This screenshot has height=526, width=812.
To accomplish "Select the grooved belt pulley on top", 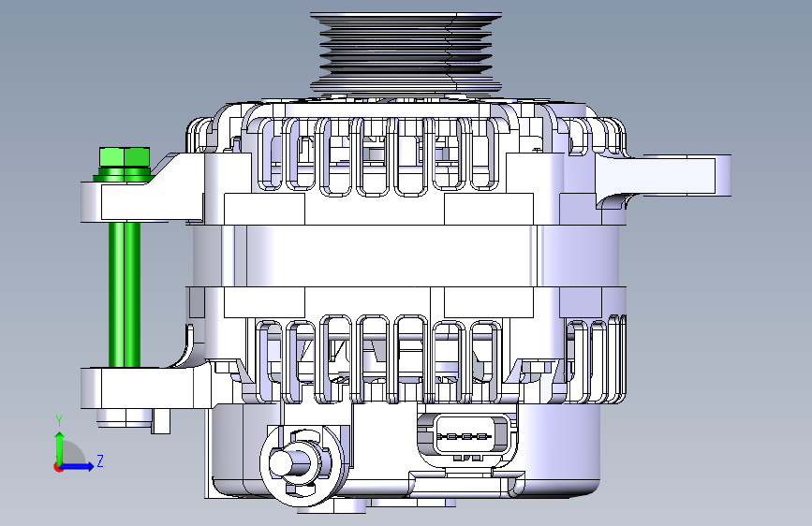I will (406, 53).
